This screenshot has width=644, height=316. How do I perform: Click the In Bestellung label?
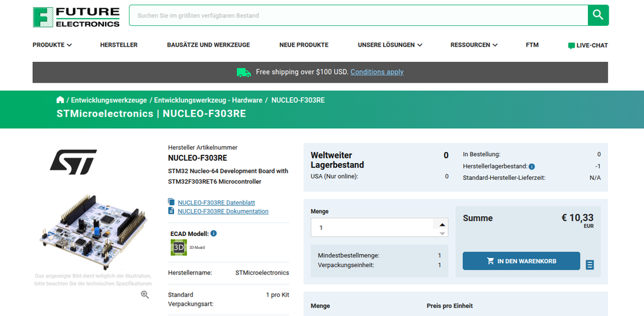(482, 155)
